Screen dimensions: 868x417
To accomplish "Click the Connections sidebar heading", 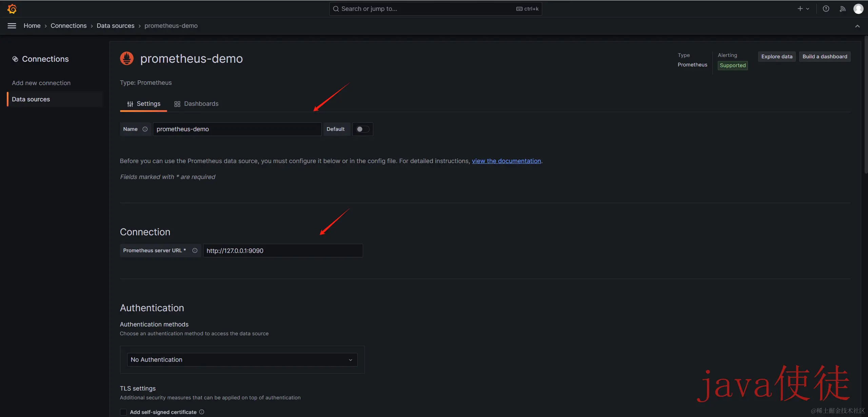I will click(45, 59).
